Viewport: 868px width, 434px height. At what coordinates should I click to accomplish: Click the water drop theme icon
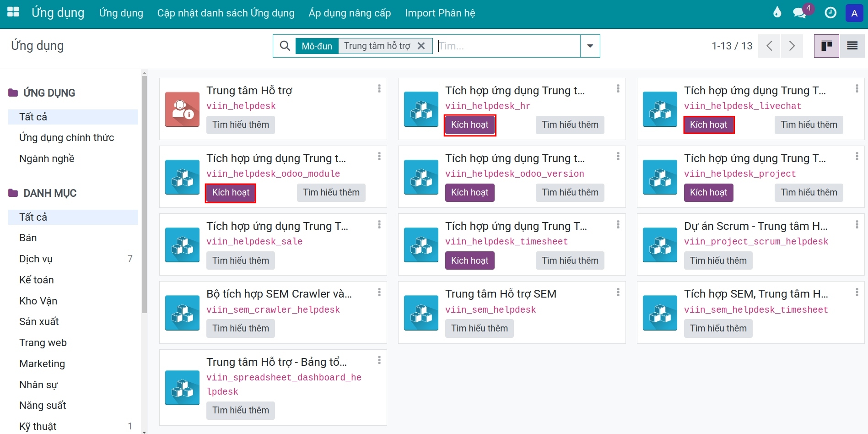tap(777, 13)
